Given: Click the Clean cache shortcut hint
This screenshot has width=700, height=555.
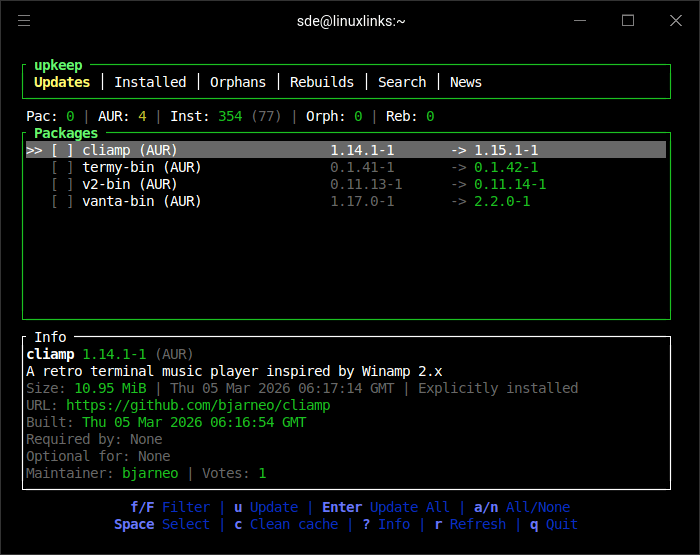Looking at the screenshot, I should pyautogui.click(x=294, y=524).
